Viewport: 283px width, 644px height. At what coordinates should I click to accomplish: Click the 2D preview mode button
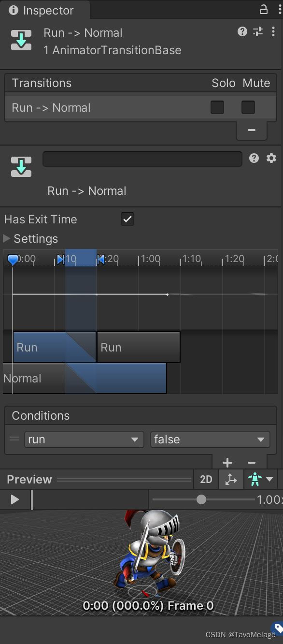[206, 479]
